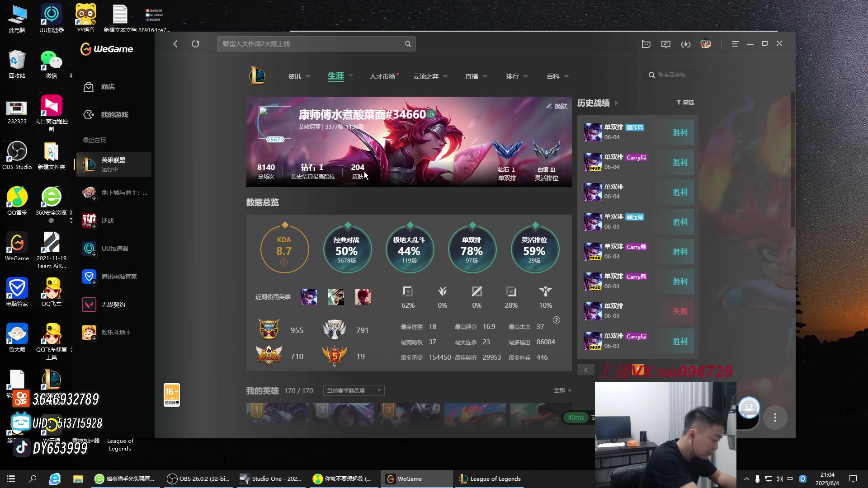
Task: Click the SVP badge with count 791
Action: tap(335, 329)
